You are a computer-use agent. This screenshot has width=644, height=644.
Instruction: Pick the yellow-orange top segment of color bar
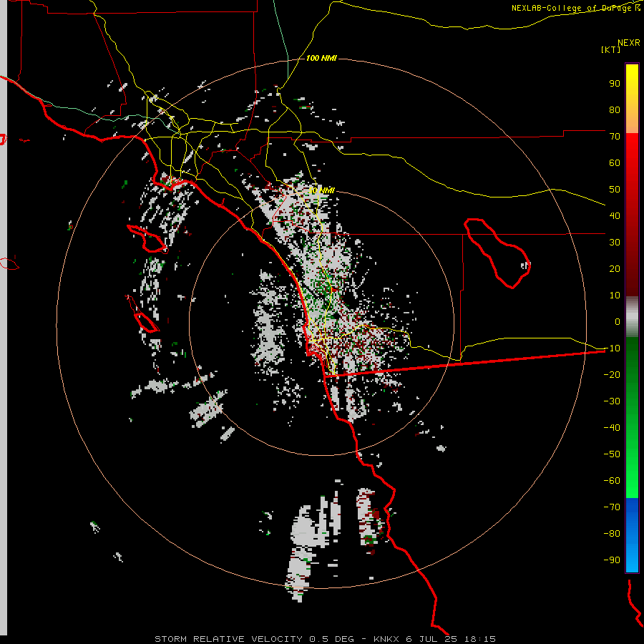[632, 99]
